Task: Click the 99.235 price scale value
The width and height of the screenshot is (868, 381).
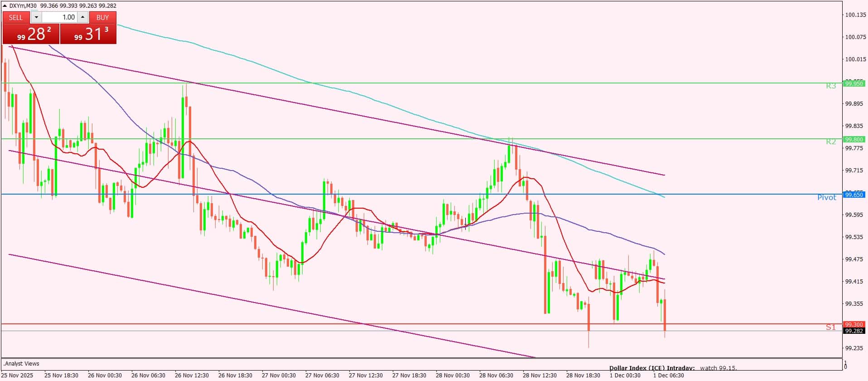Action: pos(854,348)
